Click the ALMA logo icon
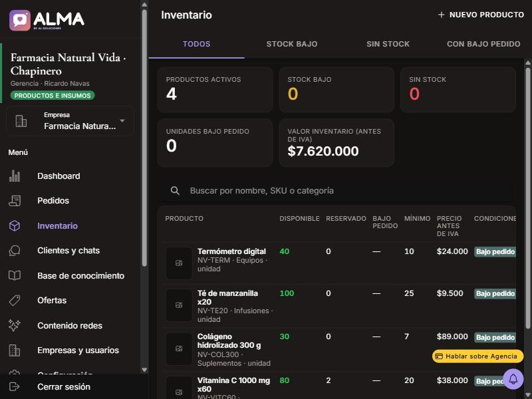532x399 pixels. [x=20, y=21]
